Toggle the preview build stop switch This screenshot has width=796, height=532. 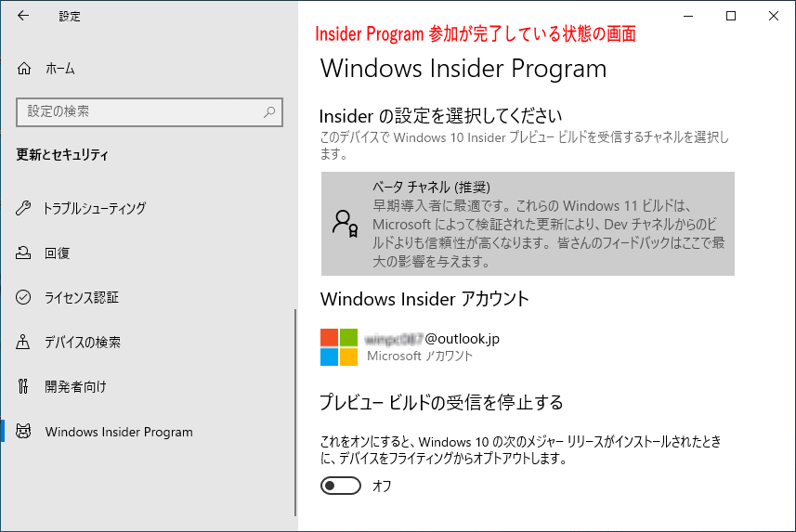(341, 486)
